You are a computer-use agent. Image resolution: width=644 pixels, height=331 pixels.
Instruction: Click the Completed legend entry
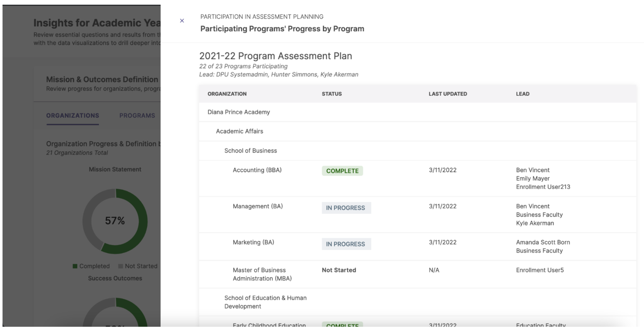pyautogui.click(x=91, y=266)
